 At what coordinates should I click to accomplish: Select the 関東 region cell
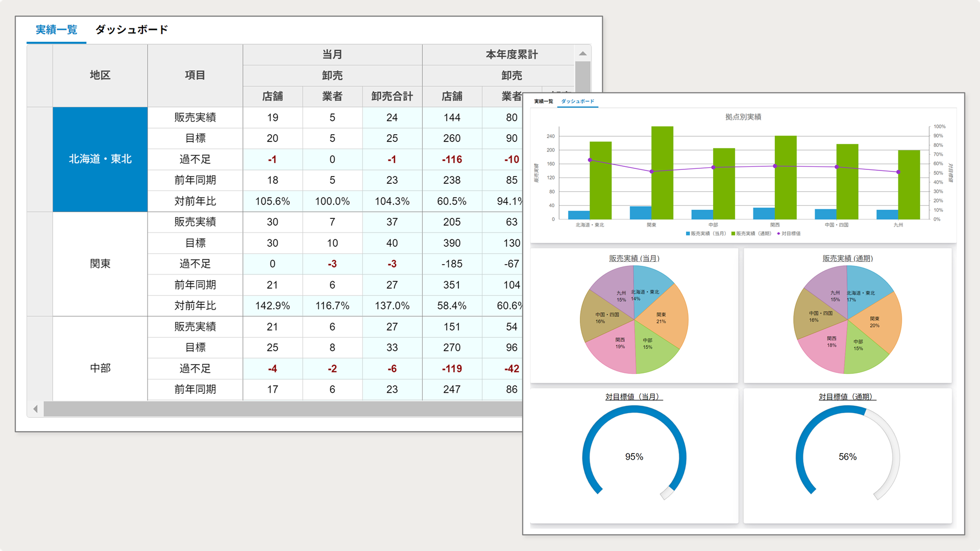100,264
